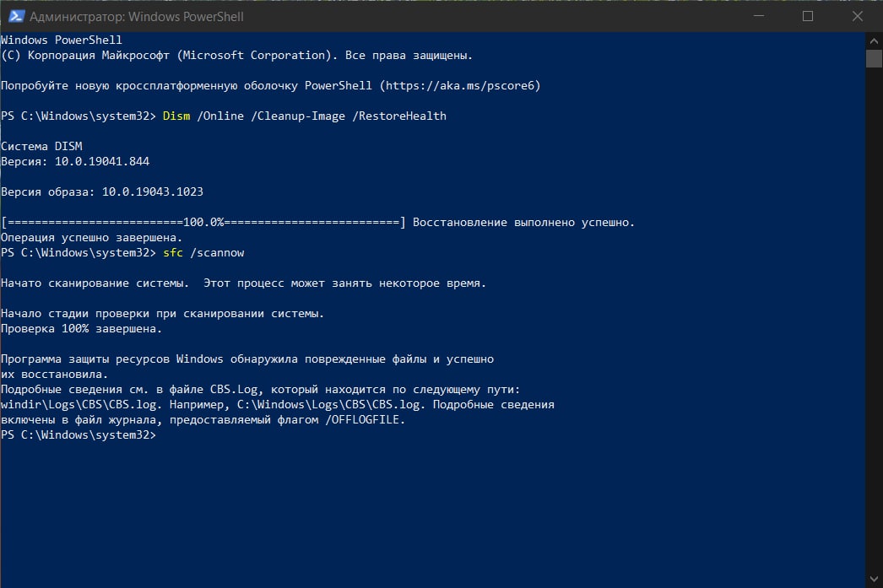Screen dimensions: 883x588
Task: Minimize the PowerShell window
Action: point(759,16)
